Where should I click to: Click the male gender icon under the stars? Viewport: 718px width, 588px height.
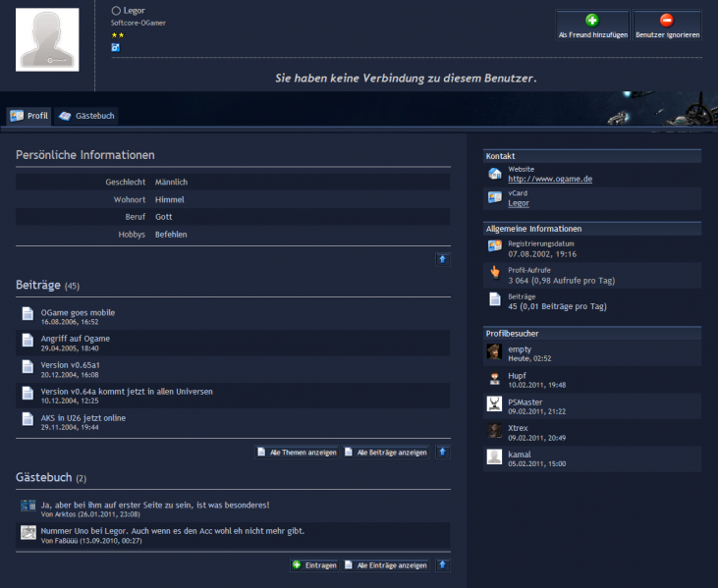[x=115, y=47]
